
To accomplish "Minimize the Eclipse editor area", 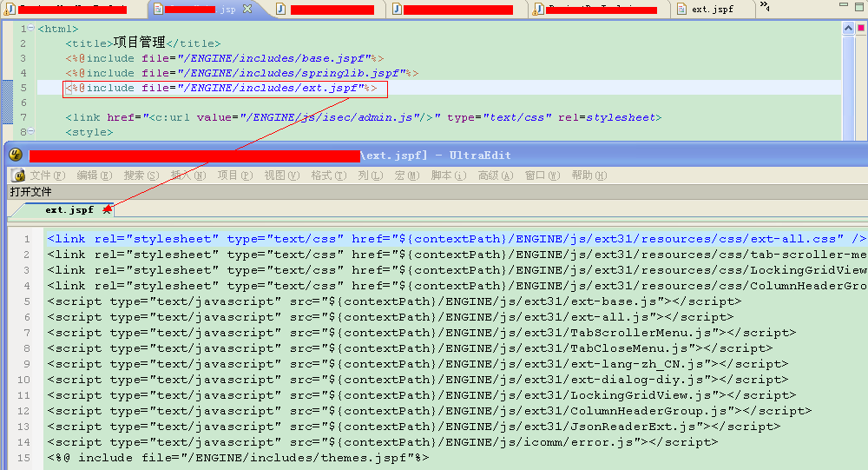I will (x=844, y=4).
